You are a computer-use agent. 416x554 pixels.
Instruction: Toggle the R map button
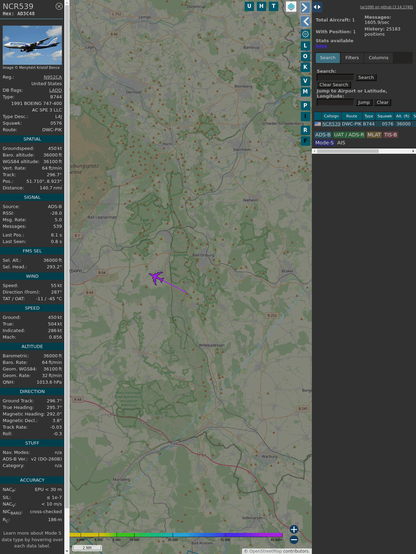(x=305, y=130)
